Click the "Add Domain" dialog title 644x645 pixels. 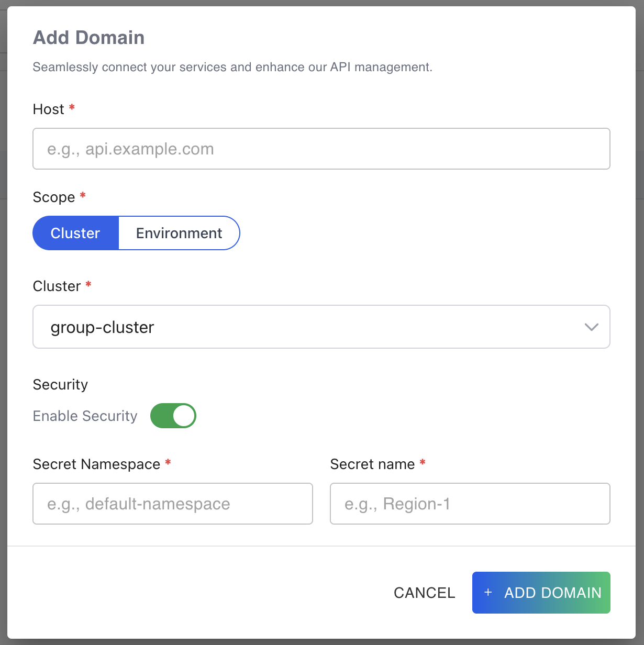point(88,38)
